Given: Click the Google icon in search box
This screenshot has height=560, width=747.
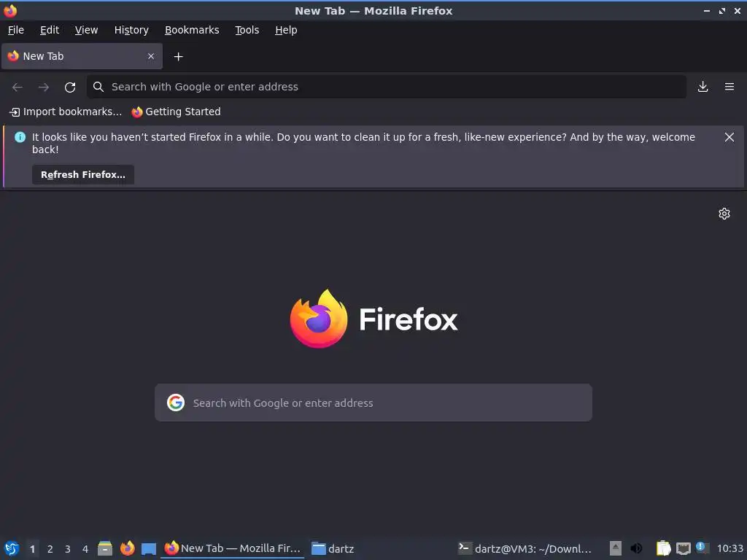Looking at the screenshot, I should pyautogui.click(x=176, y=402).
